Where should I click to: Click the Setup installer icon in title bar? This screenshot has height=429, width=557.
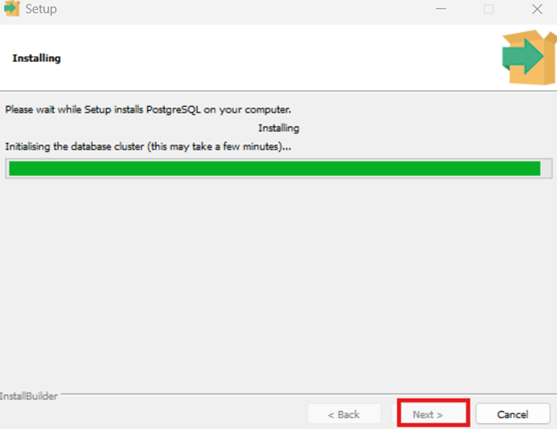(x=11, y=9)
